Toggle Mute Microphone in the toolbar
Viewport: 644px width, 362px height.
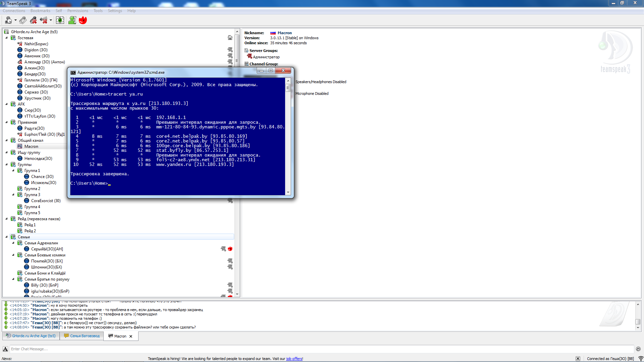pyautogui.click(x=33, y=20)
